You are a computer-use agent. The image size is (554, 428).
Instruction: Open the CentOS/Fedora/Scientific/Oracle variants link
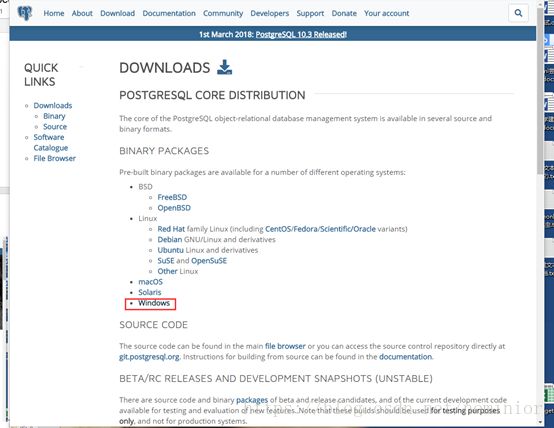320,229
